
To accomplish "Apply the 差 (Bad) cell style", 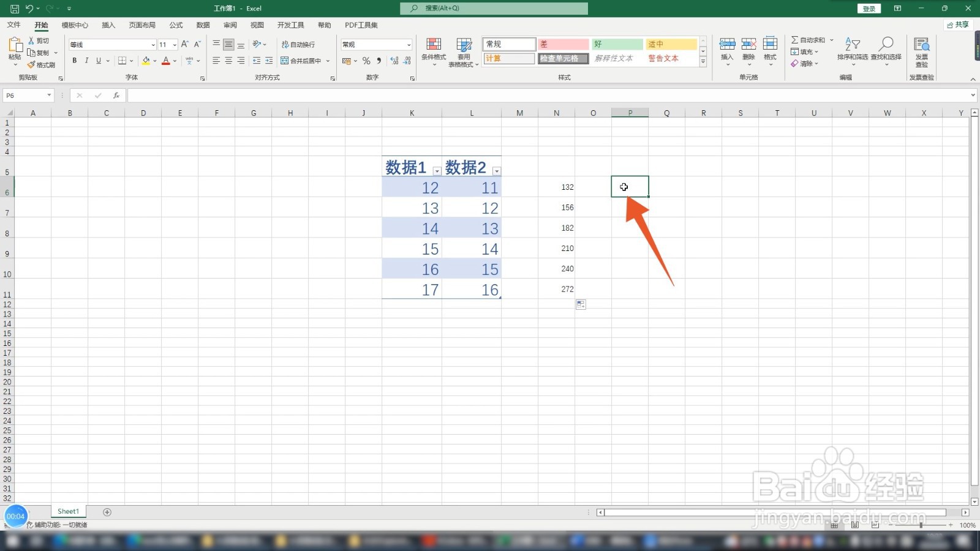I will click(563, 44).
